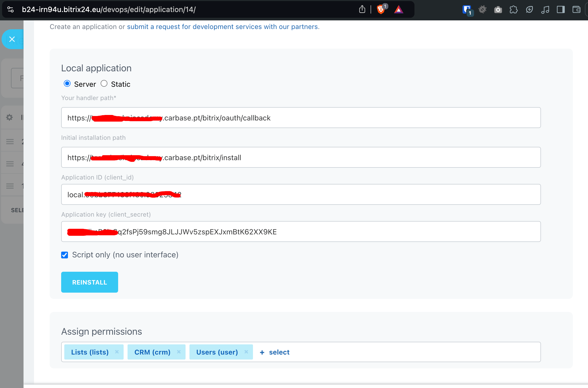Remove the CRM (crm) permission tag
This screenshot has height=388, width=588.
[x=179, y=352]
